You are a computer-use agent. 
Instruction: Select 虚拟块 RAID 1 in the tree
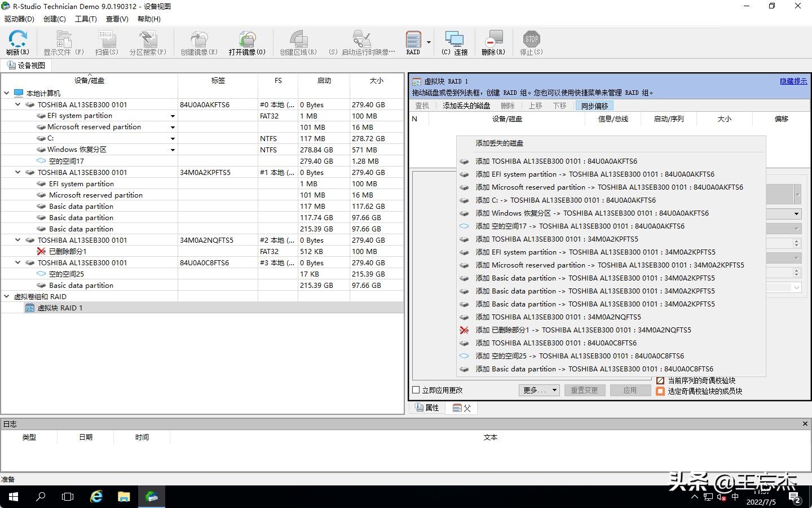60,308
